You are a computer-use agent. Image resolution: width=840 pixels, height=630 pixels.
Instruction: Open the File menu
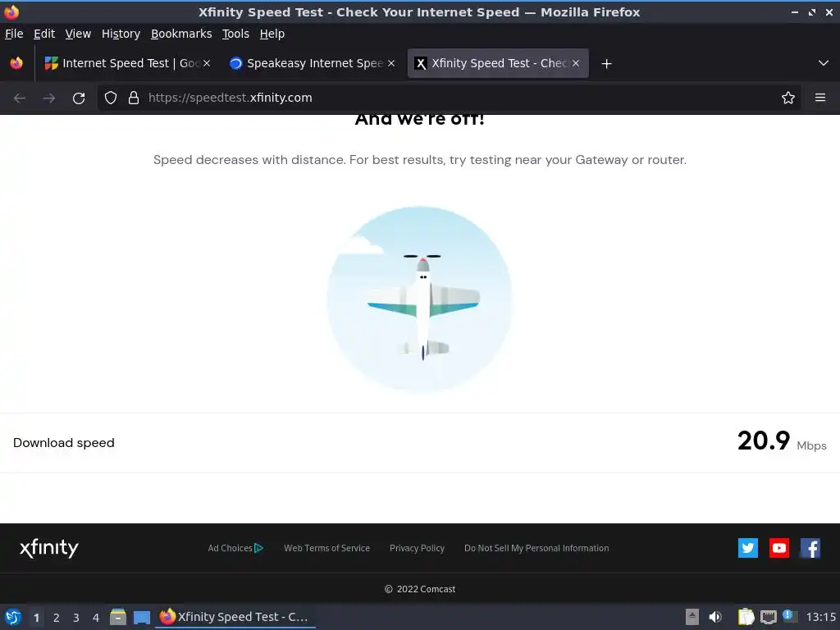(x=14, y=34)
